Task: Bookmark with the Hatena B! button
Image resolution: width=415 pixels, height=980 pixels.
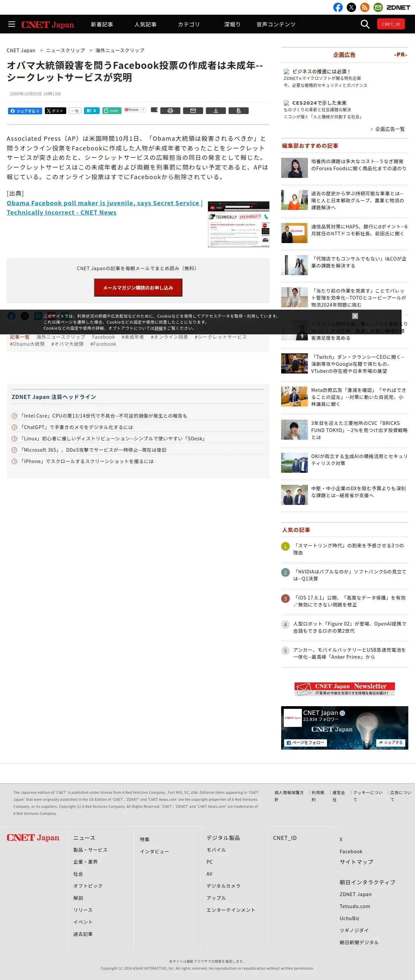Action: pos(92,111)
